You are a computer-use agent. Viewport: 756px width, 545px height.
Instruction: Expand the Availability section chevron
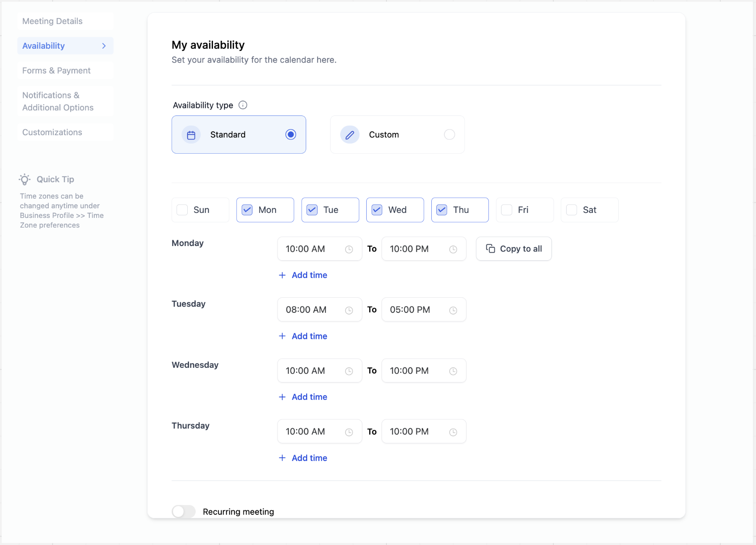[x=104, y=46]
